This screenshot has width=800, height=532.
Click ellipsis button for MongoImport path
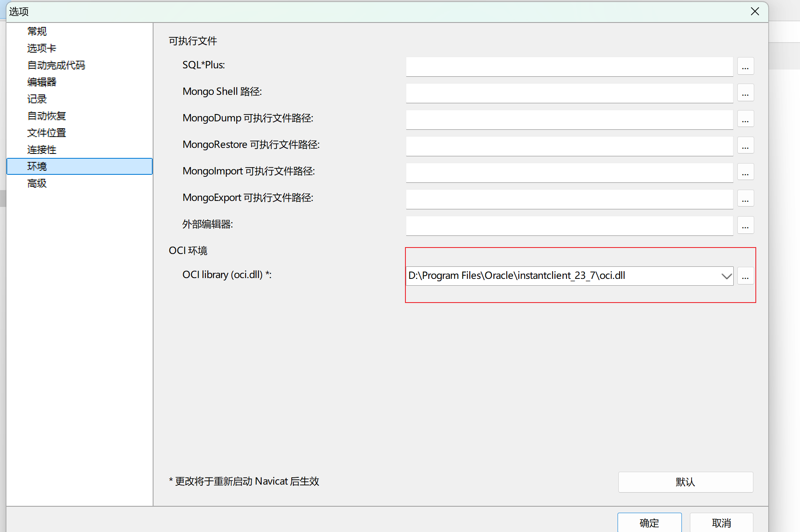pos(745,172)
